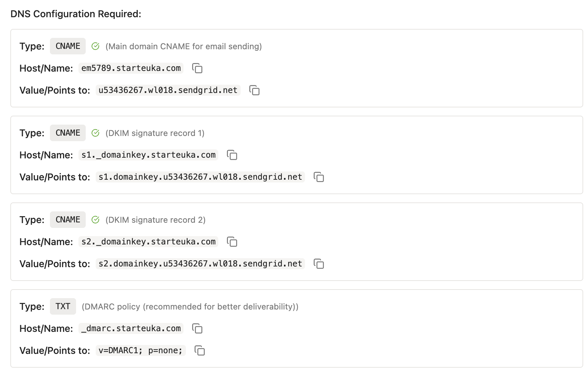Copy the _dmarc.starteuka.com host name
588x378 pixels.
click(197, 328)
